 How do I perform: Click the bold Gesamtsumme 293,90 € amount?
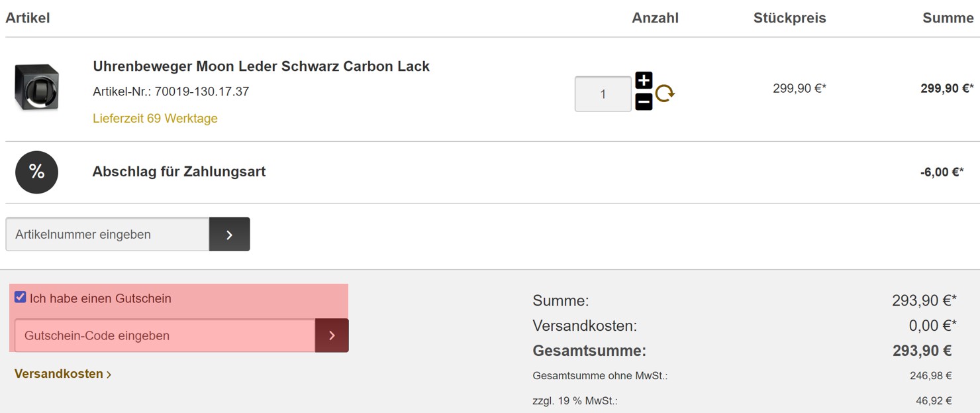[922, 351]
